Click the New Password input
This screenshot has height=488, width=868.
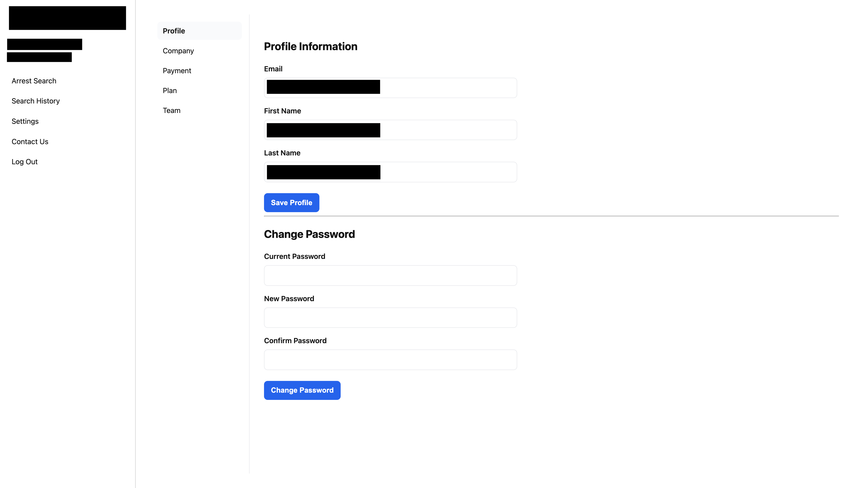390,318
